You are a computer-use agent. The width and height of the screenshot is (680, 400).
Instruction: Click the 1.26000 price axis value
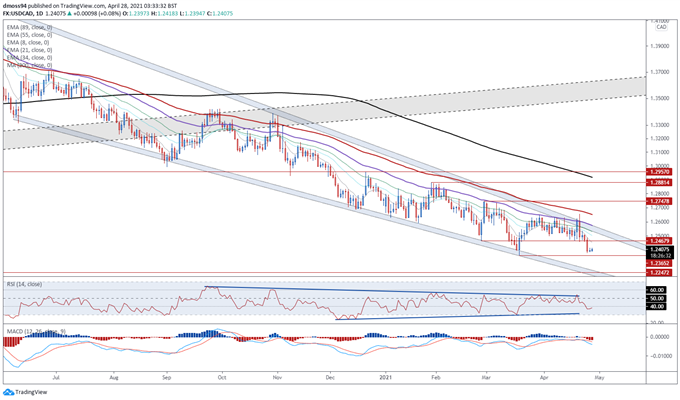point(660,222)
